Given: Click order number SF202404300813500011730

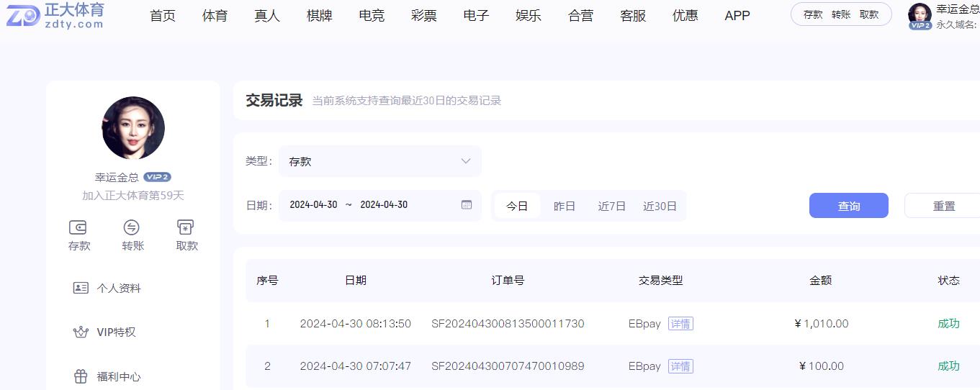Looking at the screenshot, I should tap(508, 324).
